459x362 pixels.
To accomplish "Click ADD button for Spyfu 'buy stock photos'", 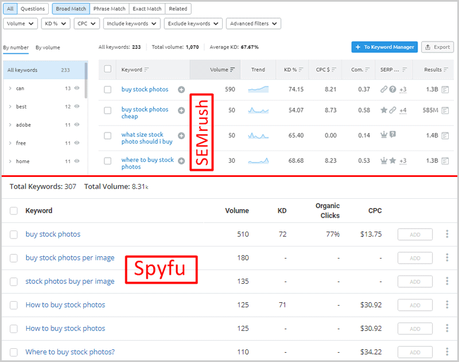I will (415, 234).
